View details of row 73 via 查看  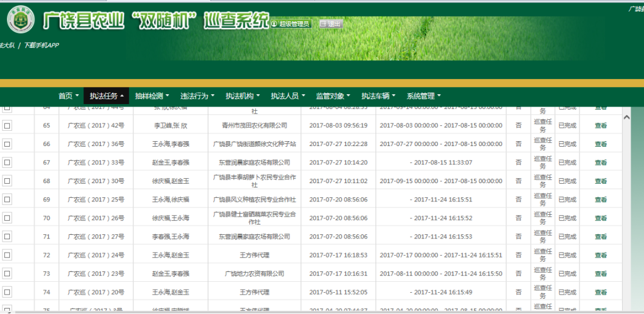601,274
